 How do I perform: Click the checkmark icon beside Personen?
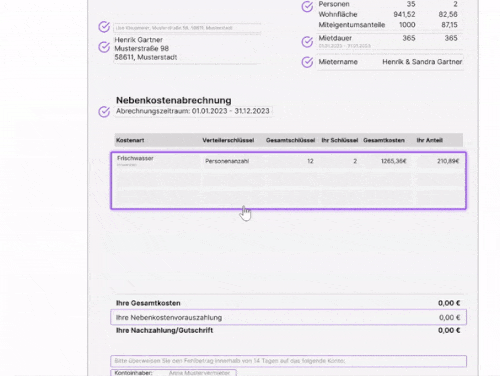307,6
